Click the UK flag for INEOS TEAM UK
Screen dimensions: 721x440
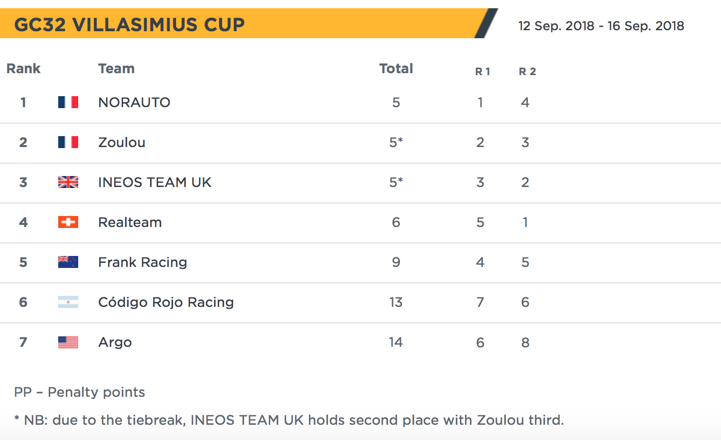[68, 182]
